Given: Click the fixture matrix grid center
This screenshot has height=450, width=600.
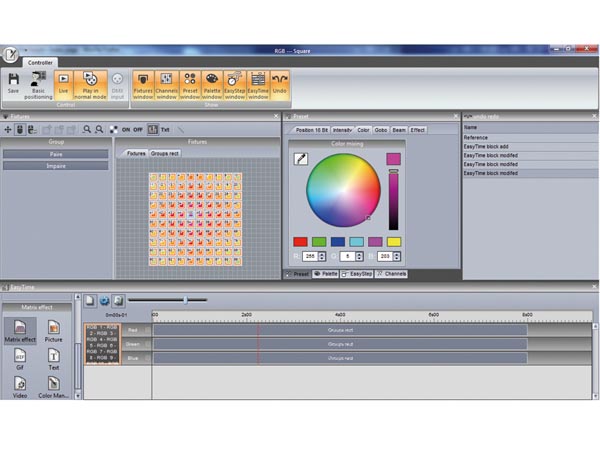Looking at the screenshot, I should (x=195, y=219).
